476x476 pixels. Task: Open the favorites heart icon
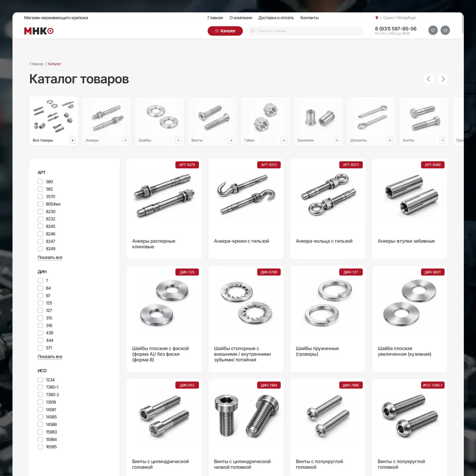tap(433, 30)
